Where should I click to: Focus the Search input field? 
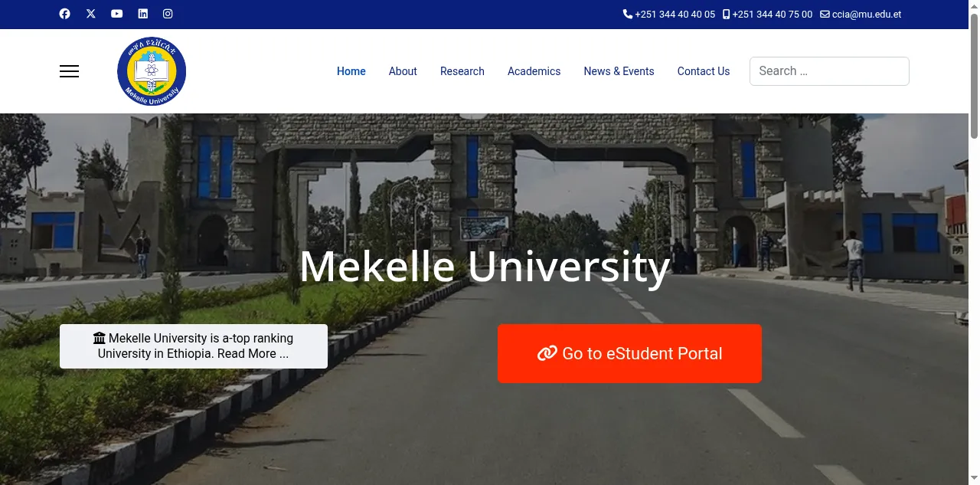[x=829, y=71]
